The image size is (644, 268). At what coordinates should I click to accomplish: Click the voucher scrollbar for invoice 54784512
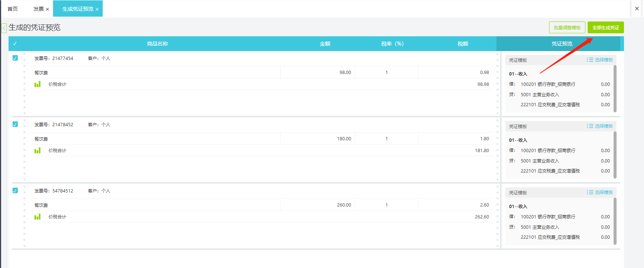[615, 221]
